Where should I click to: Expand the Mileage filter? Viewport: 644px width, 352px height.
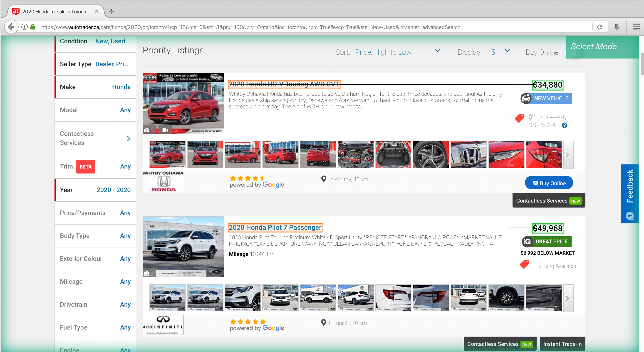click(x=95, y=282)
